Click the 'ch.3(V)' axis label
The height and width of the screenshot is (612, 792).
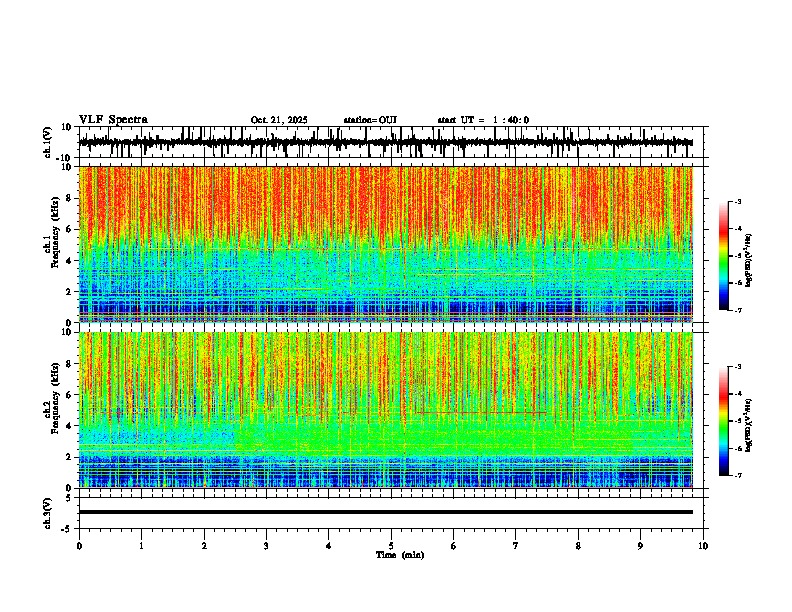pos(48,513)
